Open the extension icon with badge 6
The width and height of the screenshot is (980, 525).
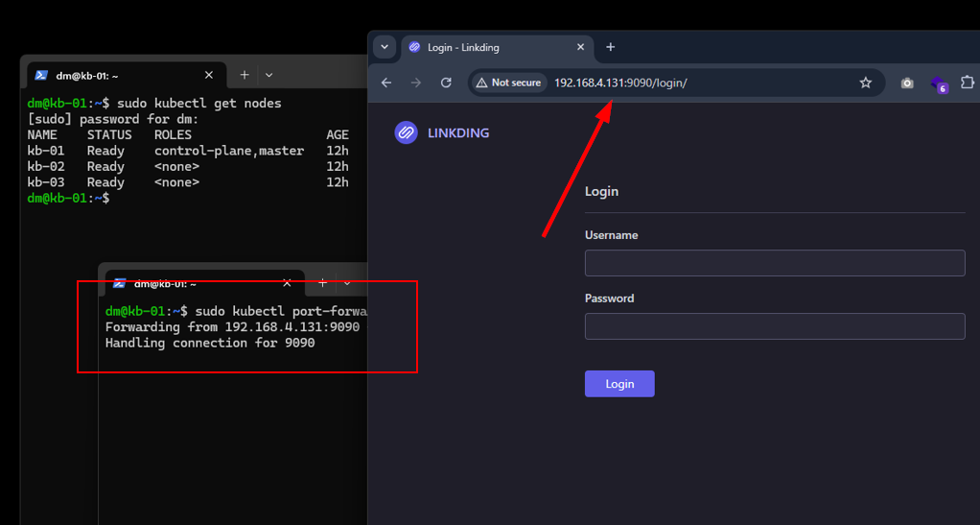tap(939, 84)
